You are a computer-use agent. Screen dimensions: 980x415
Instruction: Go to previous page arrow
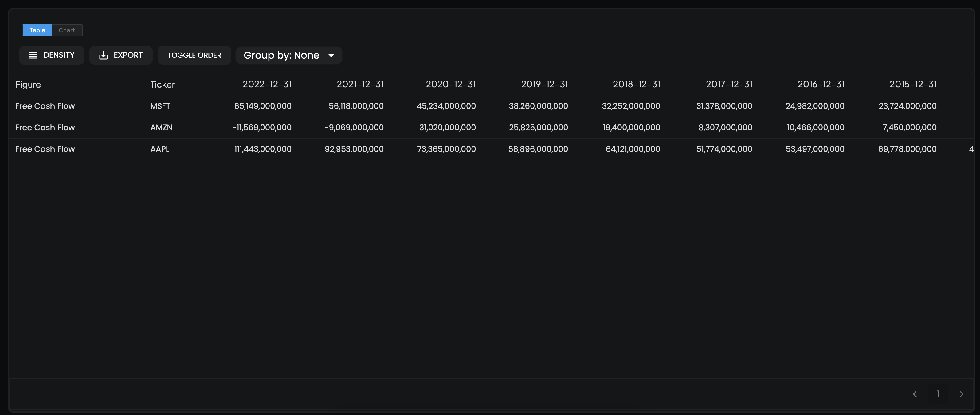[x=915, y=394]
